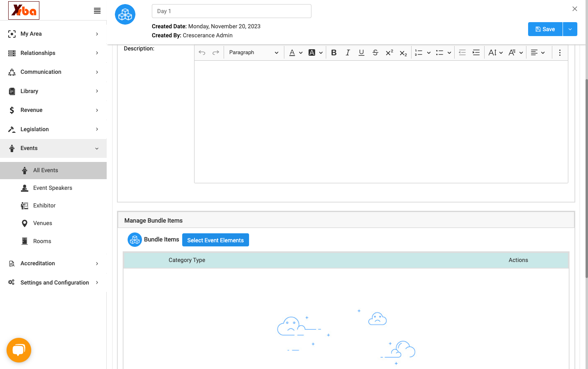Apply subscript formatting
Screen dimensions: 588x369
pyautogui.click(x=403, y=52)
